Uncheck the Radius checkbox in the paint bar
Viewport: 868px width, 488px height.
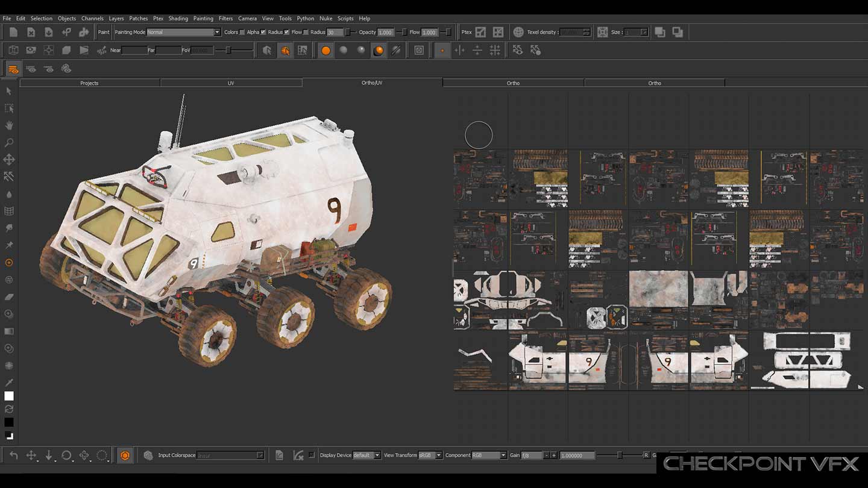point(287,33)
